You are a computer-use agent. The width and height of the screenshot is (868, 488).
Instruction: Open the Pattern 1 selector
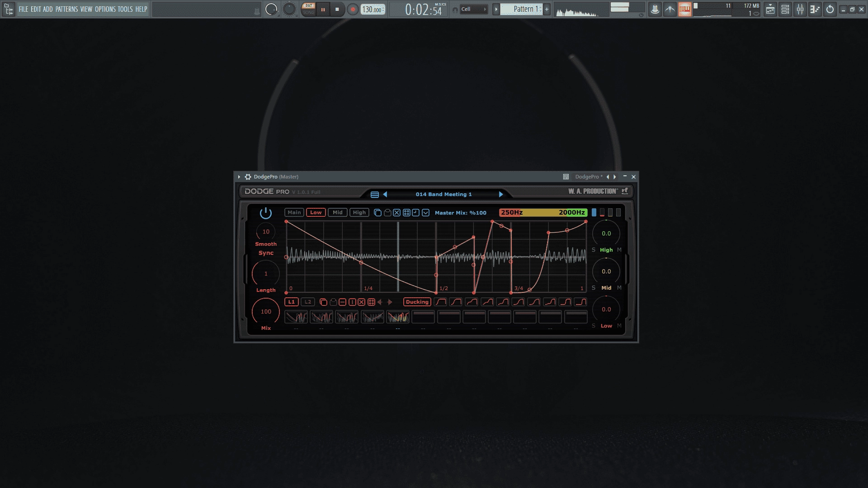point(521,9)
